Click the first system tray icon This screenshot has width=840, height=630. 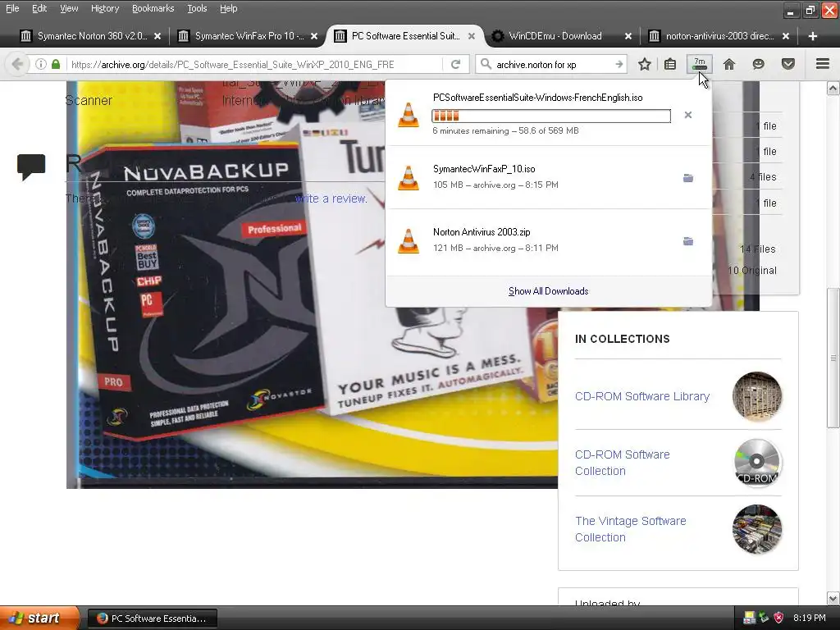(750, 618)
